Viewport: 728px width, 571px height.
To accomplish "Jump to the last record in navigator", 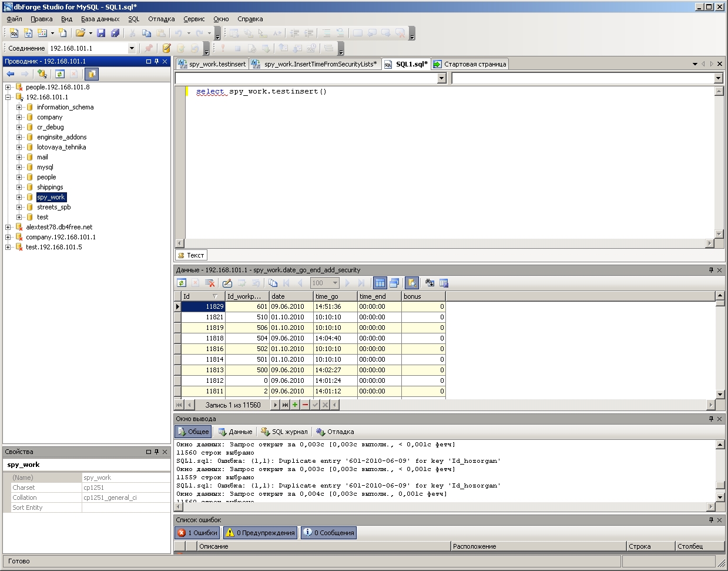I will click(285, 405).
